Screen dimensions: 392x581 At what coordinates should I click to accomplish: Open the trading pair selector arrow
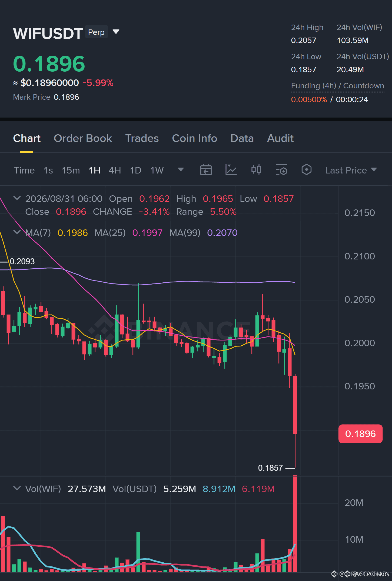[x=116, y=32]
